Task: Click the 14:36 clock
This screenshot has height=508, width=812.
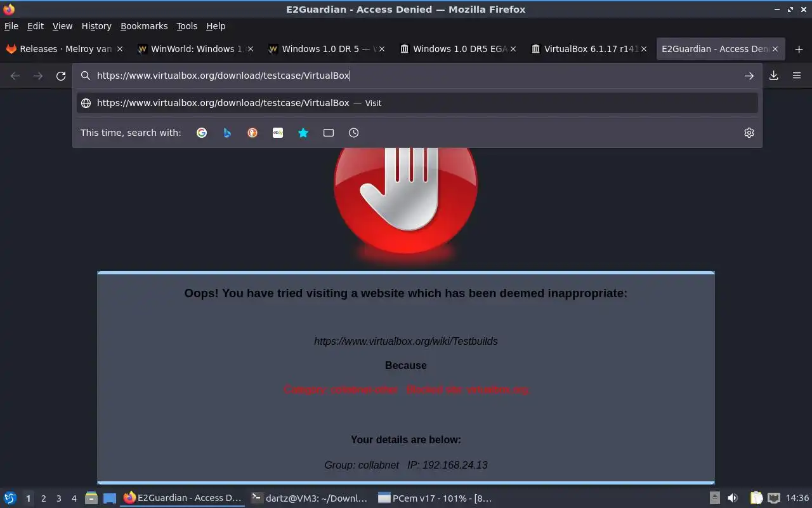Action: pyautogui.click(x=797, y=498)
